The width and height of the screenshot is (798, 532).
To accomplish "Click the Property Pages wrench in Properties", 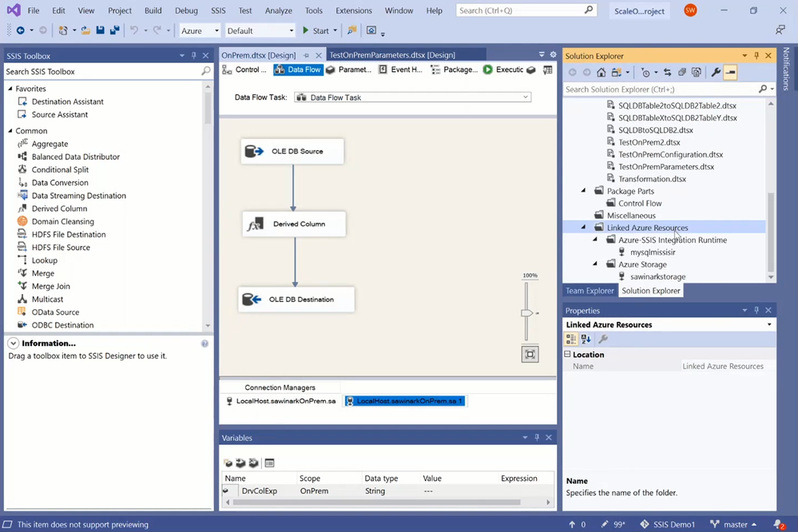I will pos(603,339).
